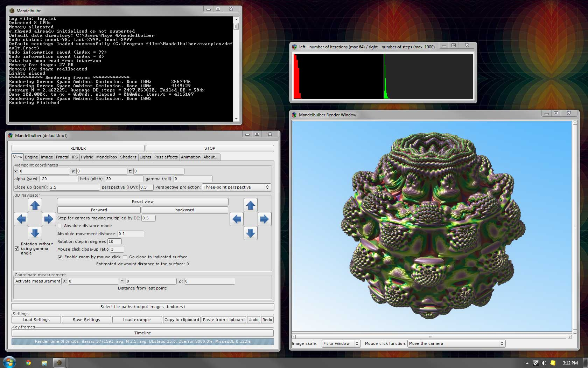Click histogram window title bar icon
Viewport: 588px width, 368px height.
click(x=295, y=47)
